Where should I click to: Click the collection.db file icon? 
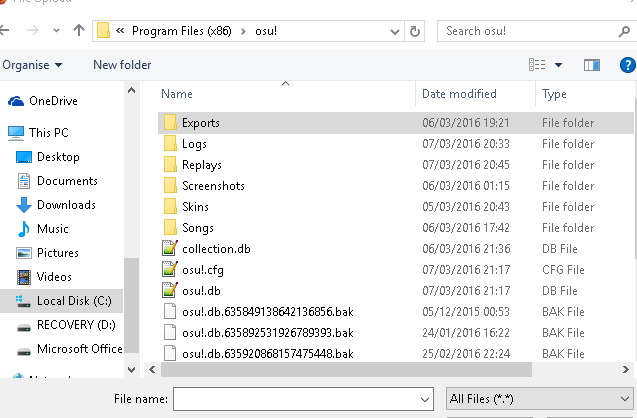[x=170, y=248]
